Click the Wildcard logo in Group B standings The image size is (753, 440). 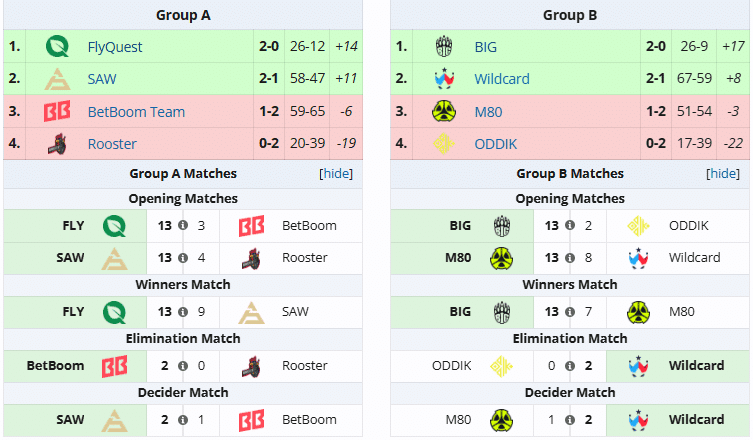445,79
